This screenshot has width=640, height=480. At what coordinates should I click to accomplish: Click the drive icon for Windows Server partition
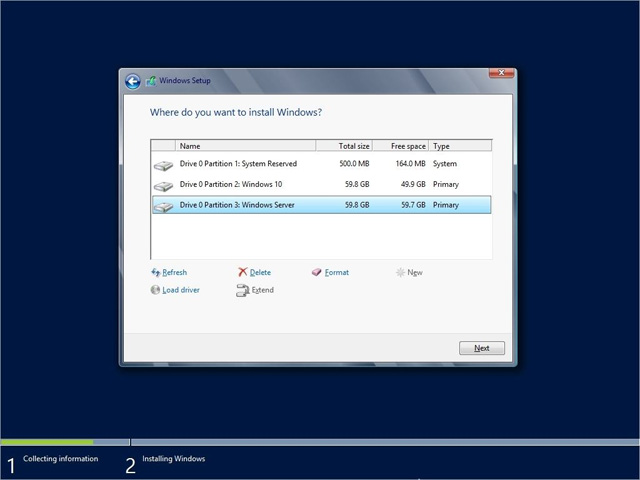click(x=163, y=205)
